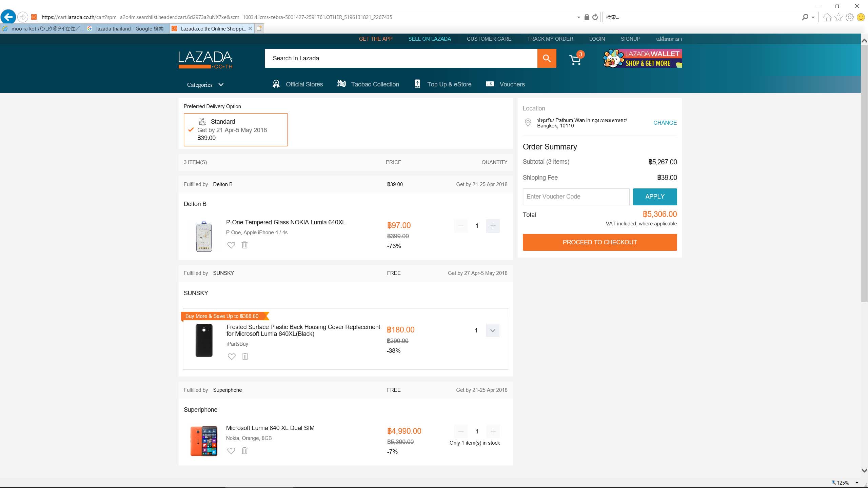
Task: Select the Standard delivery option
Action: (236, 130)
